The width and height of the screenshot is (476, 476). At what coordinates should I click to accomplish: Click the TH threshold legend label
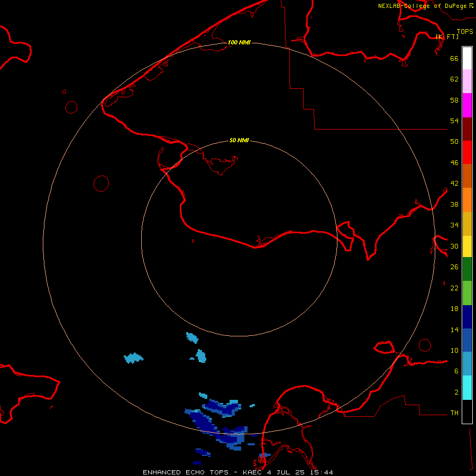coord(454,413)
